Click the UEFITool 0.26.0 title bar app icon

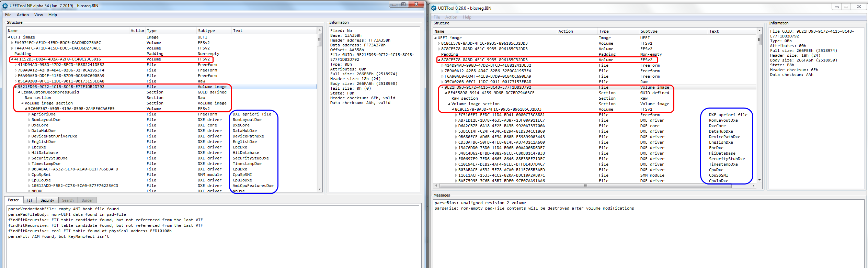click(434, 8)
